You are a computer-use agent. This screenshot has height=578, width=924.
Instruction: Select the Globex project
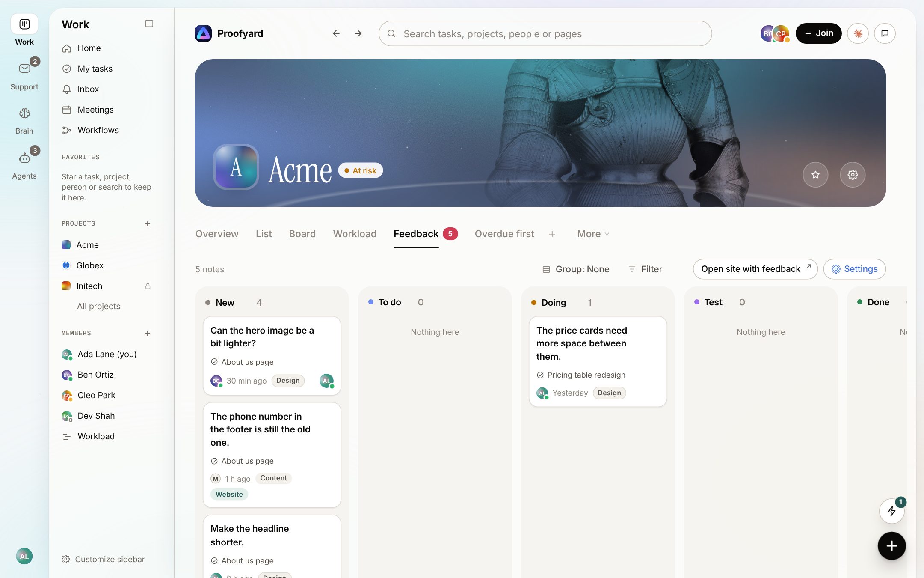click(90, 265)
